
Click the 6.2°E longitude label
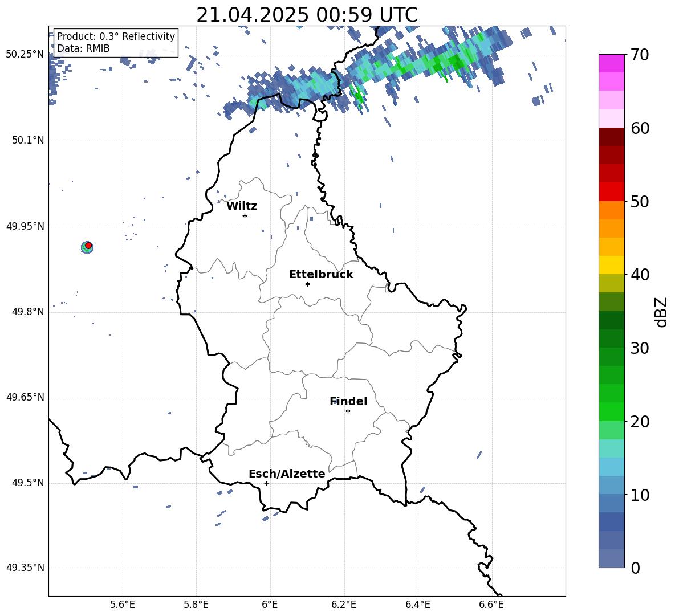point(344,605)
